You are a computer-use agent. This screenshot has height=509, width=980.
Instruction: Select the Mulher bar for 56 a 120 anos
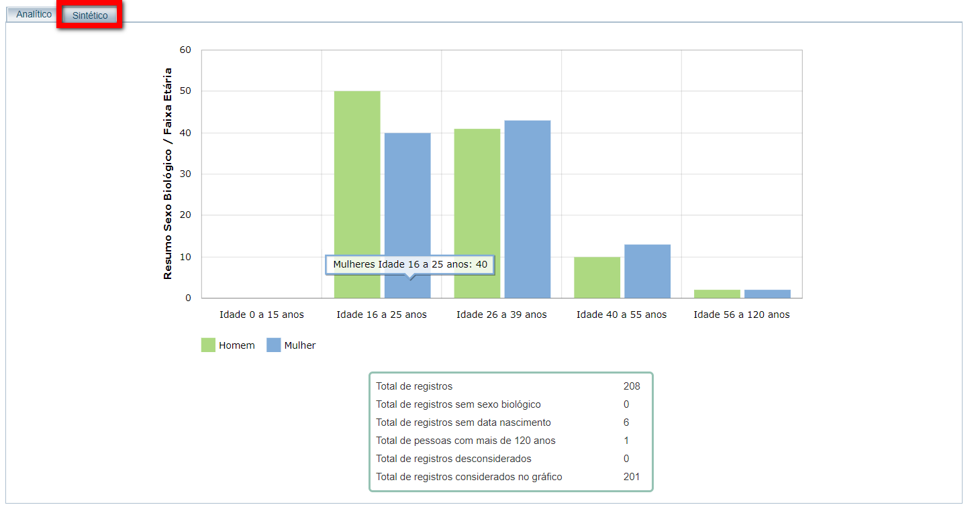click(767, 294)
